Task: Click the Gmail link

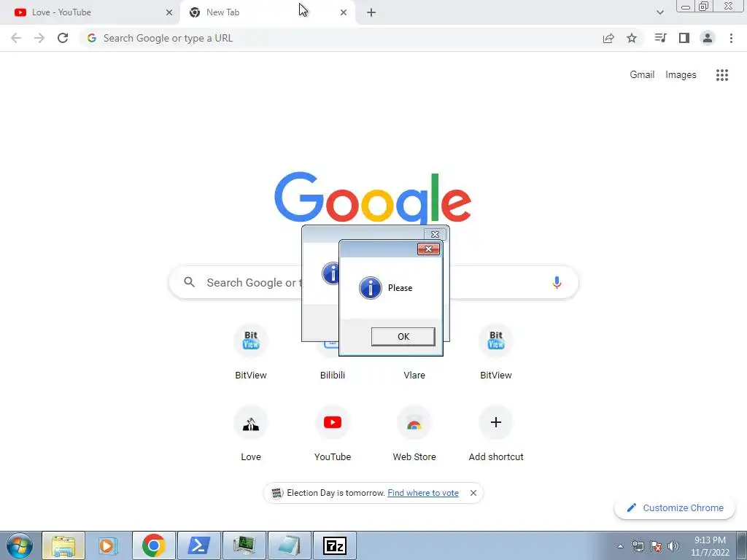Action: click(x=642, y=75)
